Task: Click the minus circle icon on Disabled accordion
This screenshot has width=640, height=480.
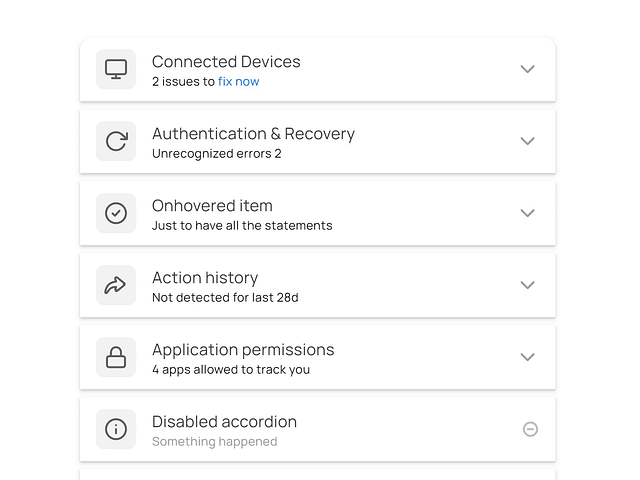Action: 530,429
